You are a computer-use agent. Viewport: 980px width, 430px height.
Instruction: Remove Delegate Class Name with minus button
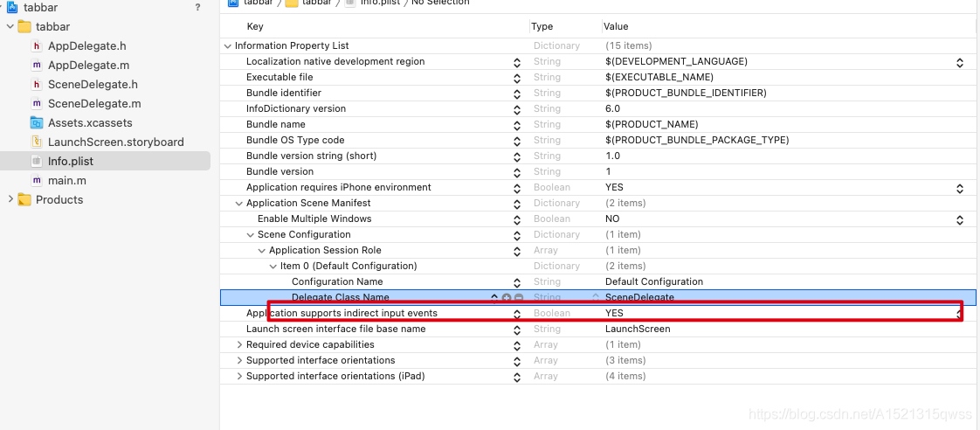coord(518,297)
